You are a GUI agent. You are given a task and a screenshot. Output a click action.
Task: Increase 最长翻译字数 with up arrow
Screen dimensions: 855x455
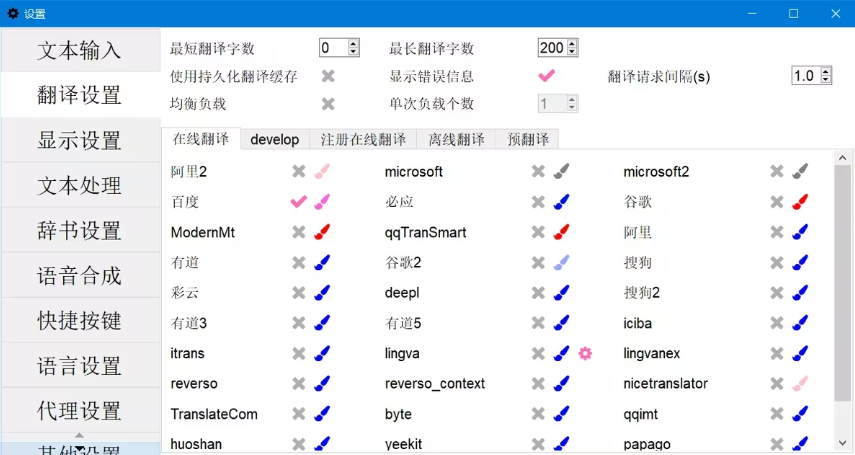pos(572,44)
